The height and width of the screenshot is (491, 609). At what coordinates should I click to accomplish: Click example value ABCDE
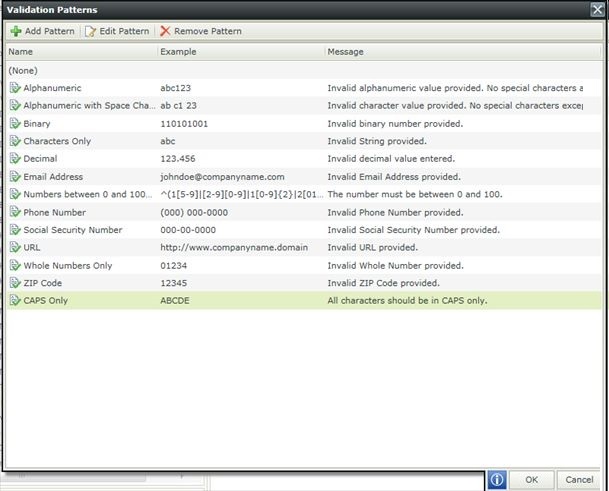tap(175, 300)
